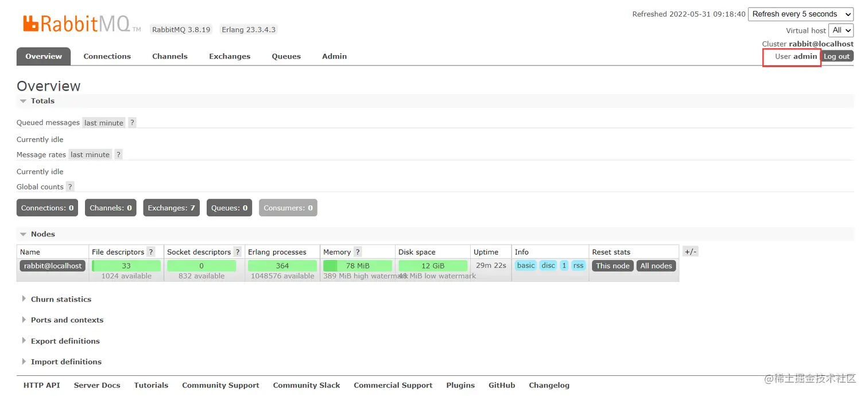Click the rss info tag

point(579,265)
